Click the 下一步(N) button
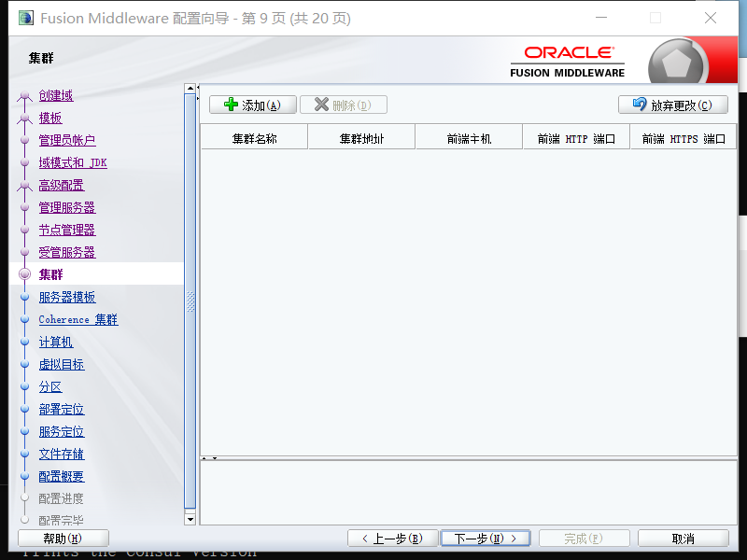 [485, 538]
